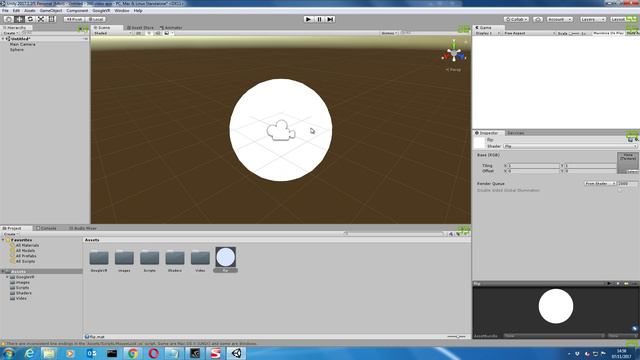Select Sphere in Hierarchy

tap(17, 49)
